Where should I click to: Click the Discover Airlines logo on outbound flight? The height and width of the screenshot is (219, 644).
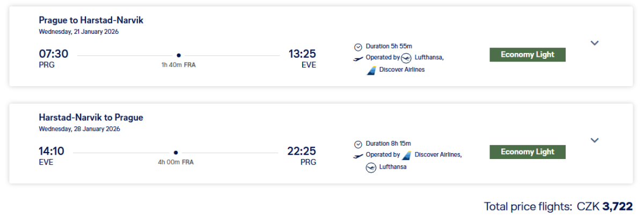point(371,70)
